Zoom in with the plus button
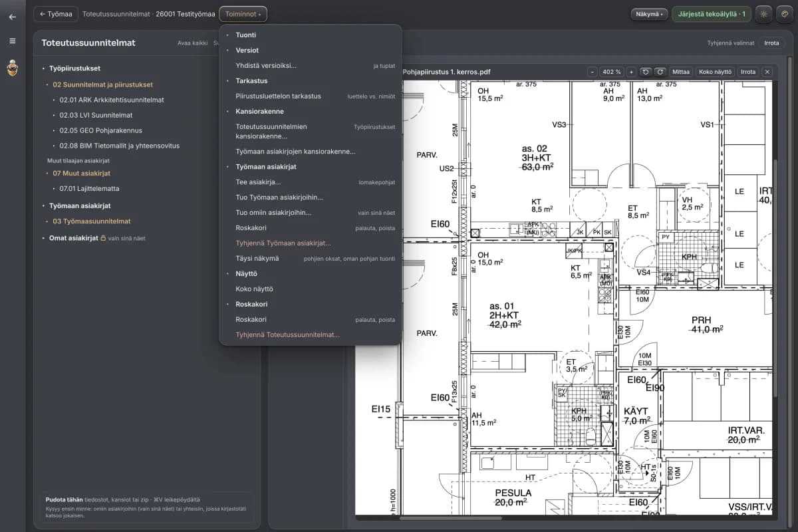The height and width of the screenshot is (532, 798). click(x=631, y=72)
